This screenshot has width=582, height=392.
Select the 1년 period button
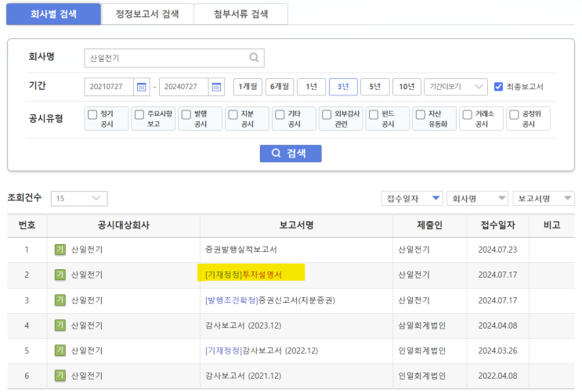[x=312, y=87]
